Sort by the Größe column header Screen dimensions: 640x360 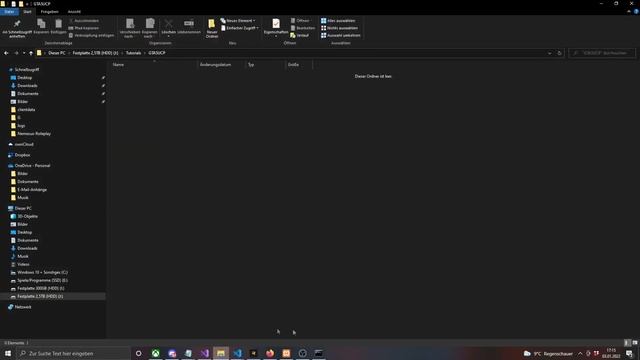click(299, 64)
